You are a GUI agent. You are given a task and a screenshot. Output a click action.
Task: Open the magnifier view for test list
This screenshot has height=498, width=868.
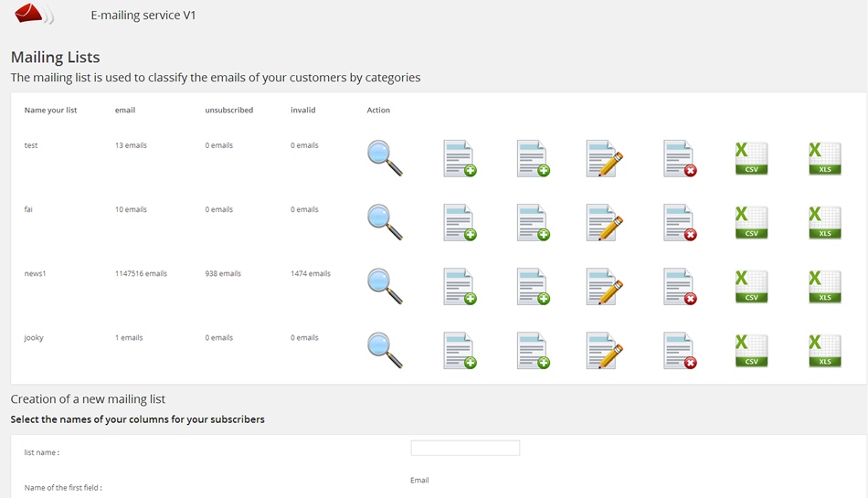point(385,158)
